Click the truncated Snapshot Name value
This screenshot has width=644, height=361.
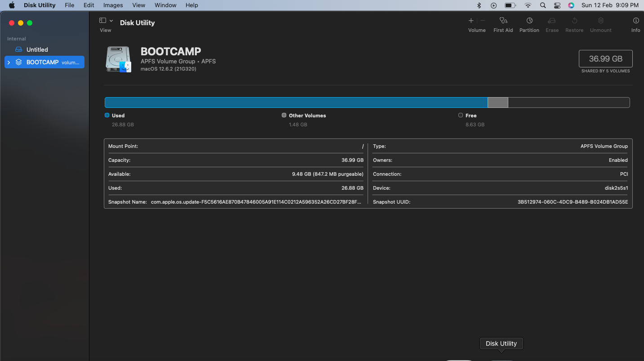coord(256,202)
